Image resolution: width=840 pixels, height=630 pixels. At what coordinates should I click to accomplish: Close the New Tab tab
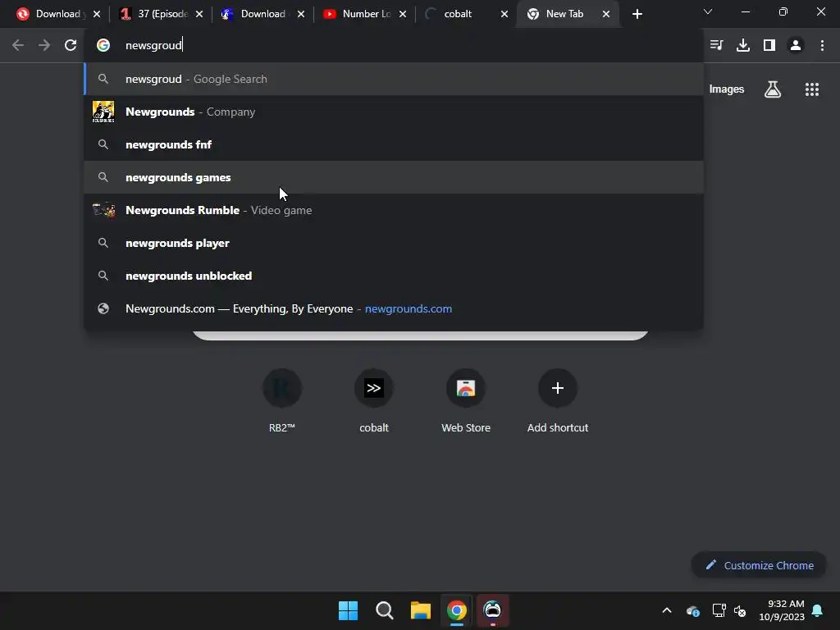[x=606, y=14]
